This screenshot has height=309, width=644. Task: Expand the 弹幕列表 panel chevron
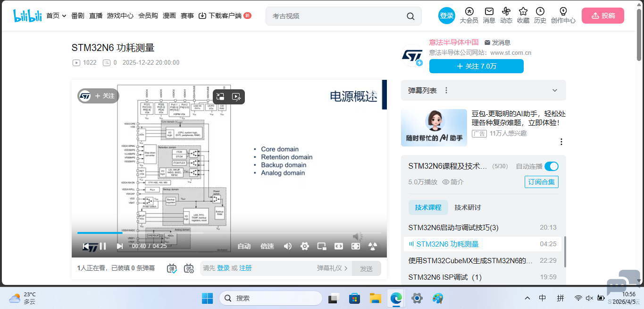pyautogui.click(x=555, y=90)
